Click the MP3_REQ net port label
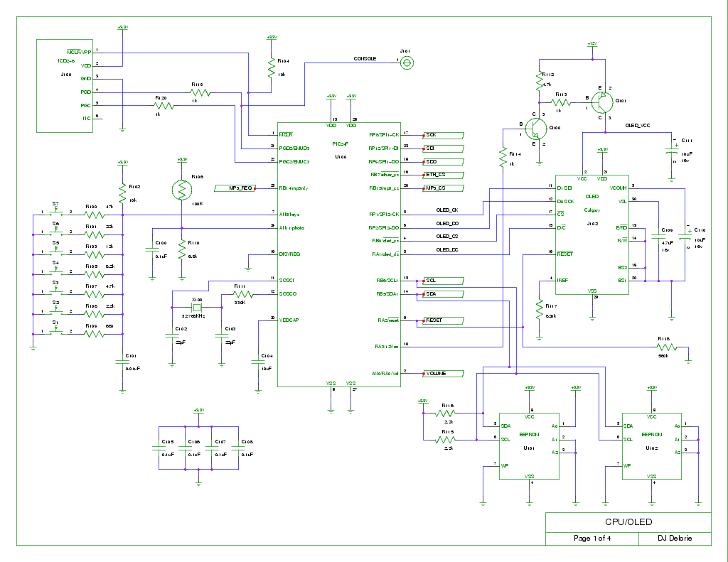Viewport: 728px width, 562px height. click(235, 188)
